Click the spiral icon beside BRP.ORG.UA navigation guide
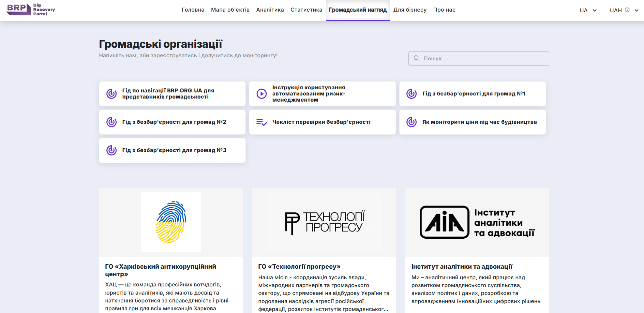 [111, 93]
